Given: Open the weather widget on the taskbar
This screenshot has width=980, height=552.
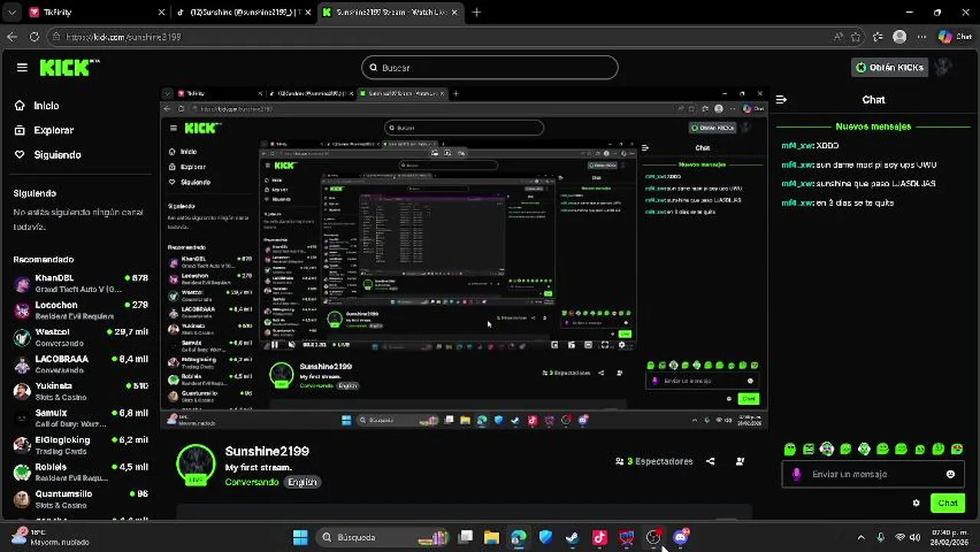Looking at the screenshot, I should [50, 537].
